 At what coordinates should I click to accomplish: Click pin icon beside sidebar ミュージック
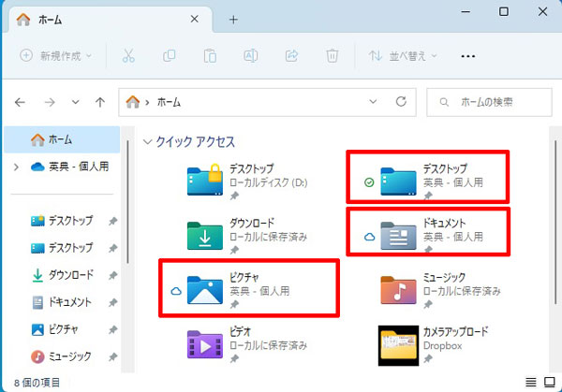point(113,357)
